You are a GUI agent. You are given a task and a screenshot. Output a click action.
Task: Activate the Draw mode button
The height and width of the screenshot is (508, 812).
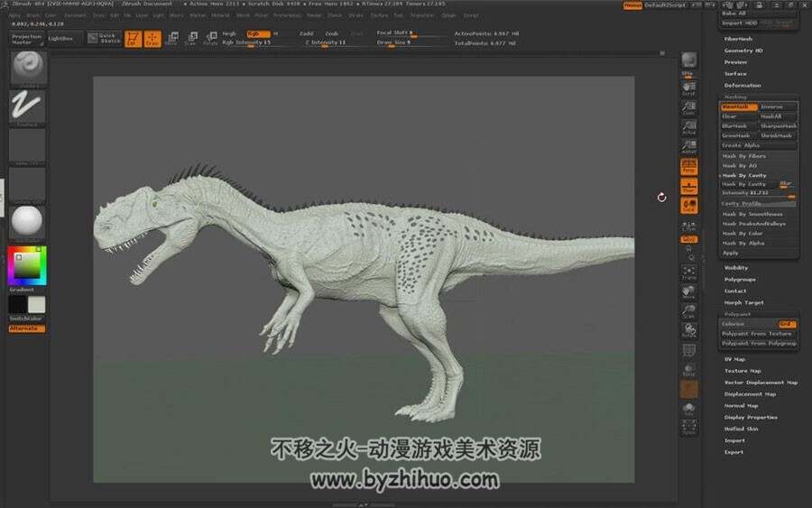pyautogui.click(x=152, y=39)
